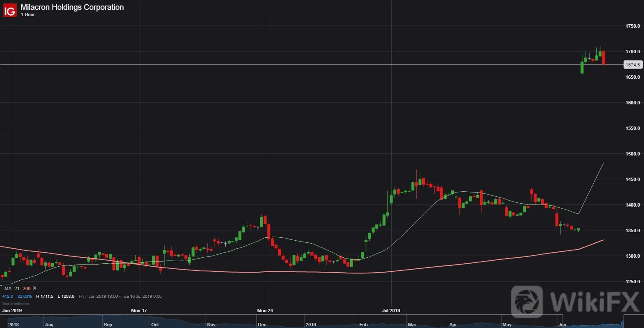Click the Jul 2019 time axis label
Viewport: 644px width, 328px height.
pos(391,311)
